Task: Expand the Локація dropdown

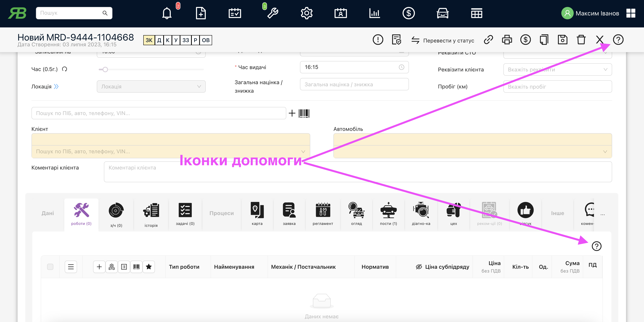Action: pyautogui.click(x=151, y=86)
